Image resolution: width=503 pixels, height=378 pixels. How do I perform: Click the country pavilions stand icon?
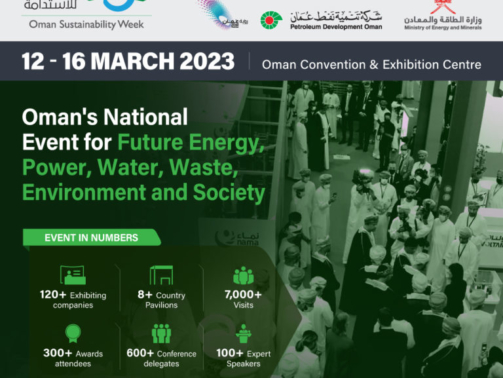161,275
